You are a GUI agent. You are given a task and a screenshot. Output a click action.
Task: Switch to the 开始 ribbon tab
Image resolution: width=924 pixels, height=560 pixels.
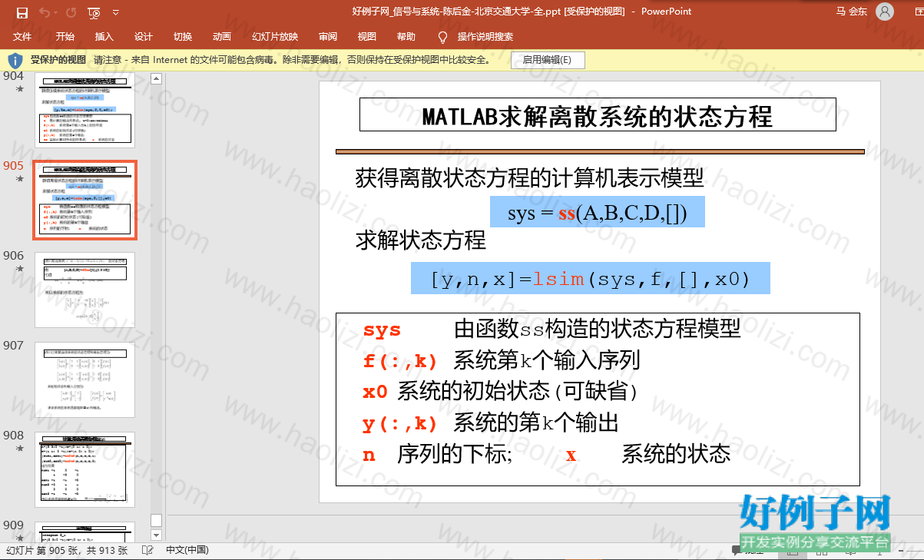click(x=65, y=36)
